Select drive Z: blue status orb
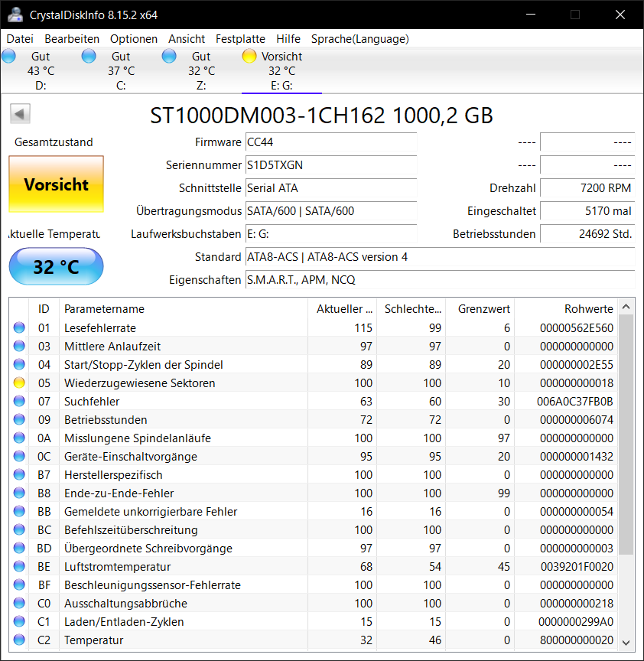Image resolution: width=644 pixels, height=661 pixels. pos(169,56)
